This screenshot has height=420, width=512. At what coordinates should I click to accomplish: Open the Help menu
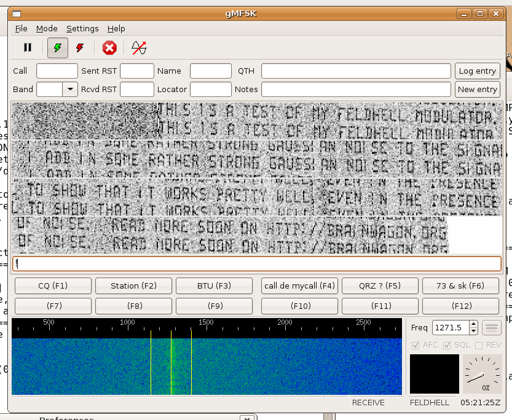(x=116, y=29)
